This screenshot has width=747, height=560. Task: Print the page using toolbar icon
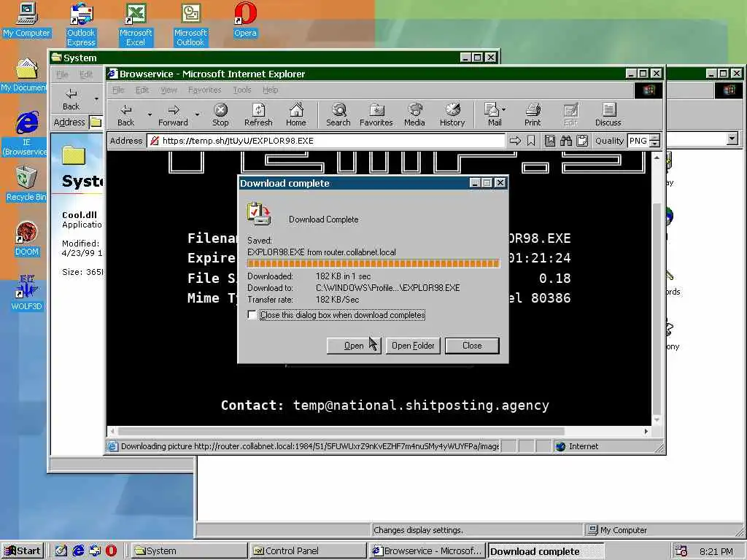(x=533, y=114)
